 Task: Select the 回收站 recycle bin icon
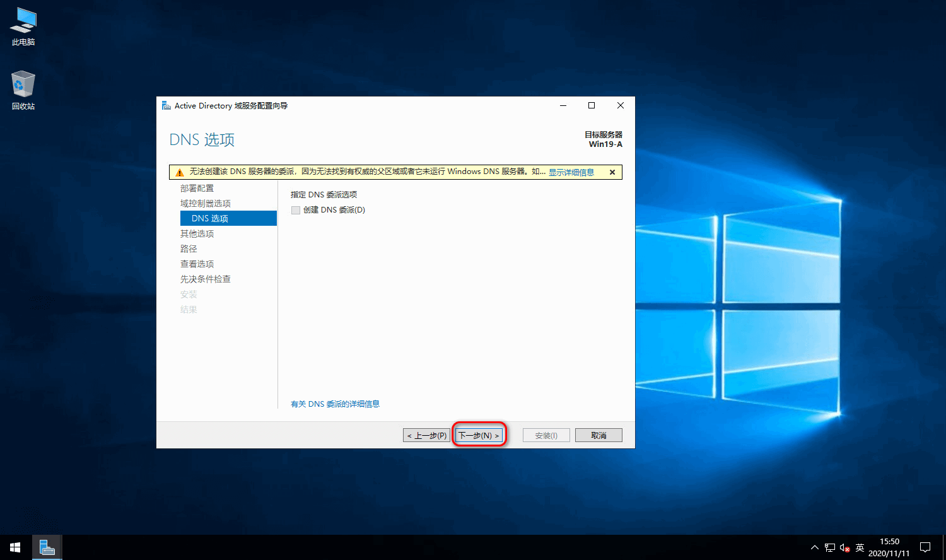[x=23, y=90]
